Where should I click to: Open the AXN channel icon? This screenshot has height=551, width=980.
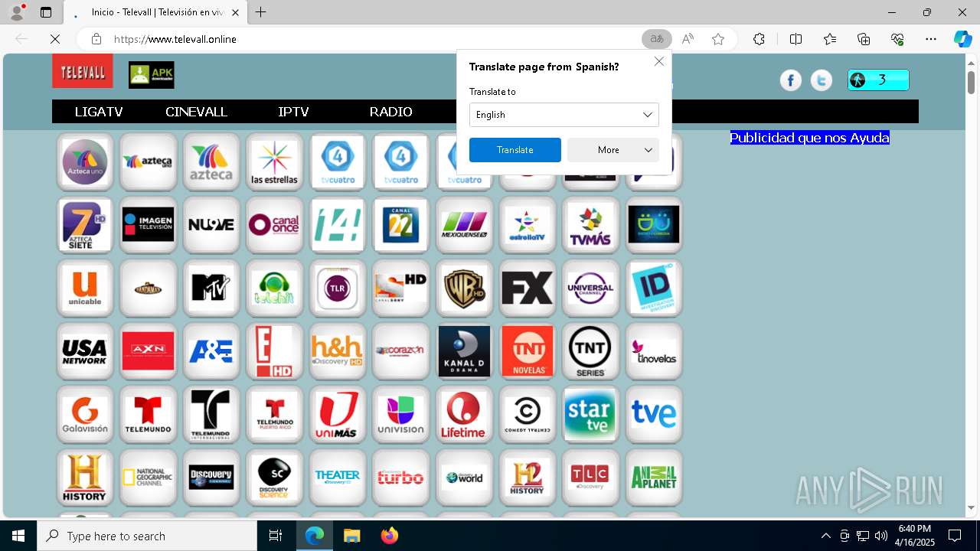(148, 351)
